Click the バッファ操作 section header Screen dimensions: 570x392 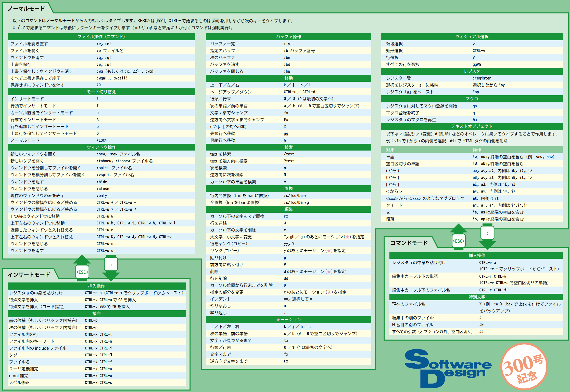[288, 37]
